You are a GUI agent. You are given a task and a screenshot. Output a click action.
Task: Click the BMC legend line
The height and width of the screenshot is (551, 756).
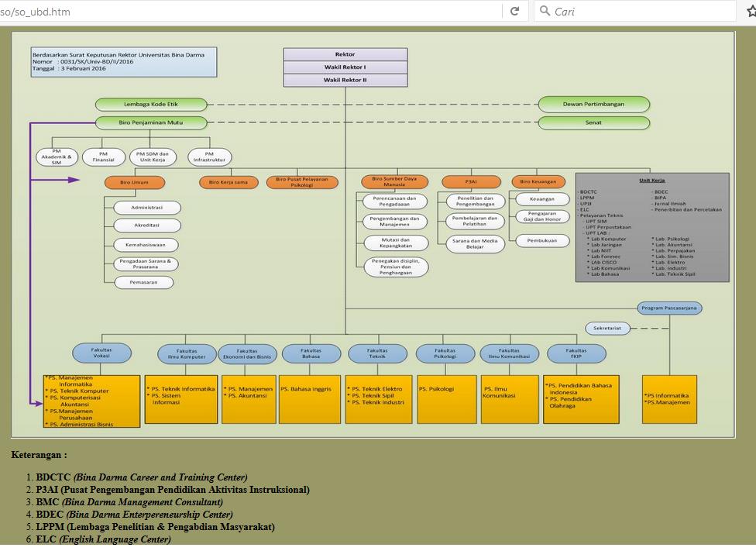129,501
